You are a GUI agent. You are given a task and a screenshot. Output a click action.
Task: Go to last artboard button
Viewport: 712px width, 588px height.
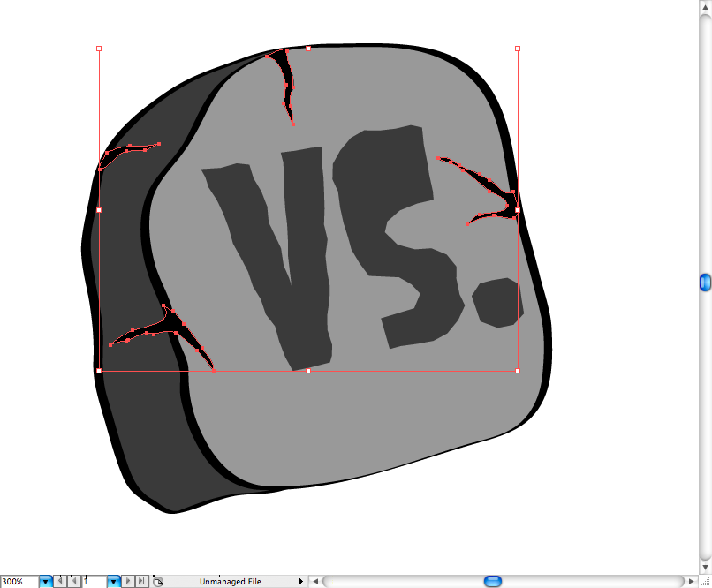(x=141, y=582)
